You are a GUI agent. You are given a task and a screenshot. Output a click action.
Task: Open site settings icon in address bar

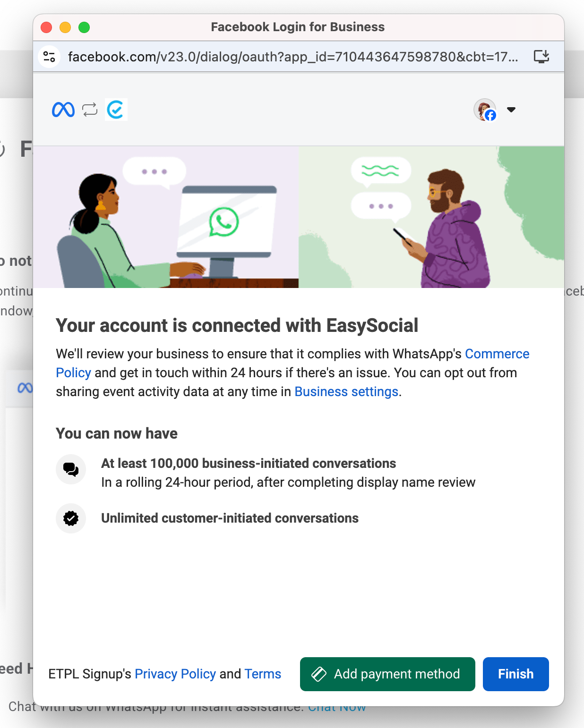pos(49,57)
